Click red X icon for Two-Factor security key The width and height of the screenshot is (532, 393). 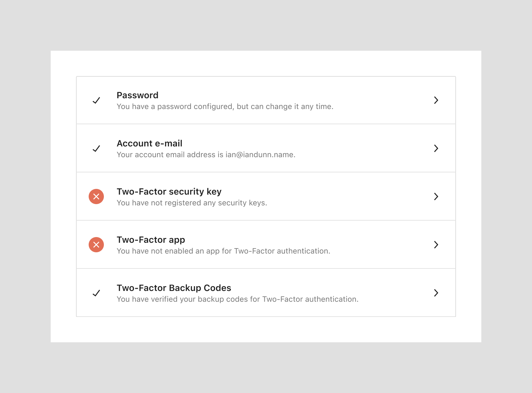[96, 196]
